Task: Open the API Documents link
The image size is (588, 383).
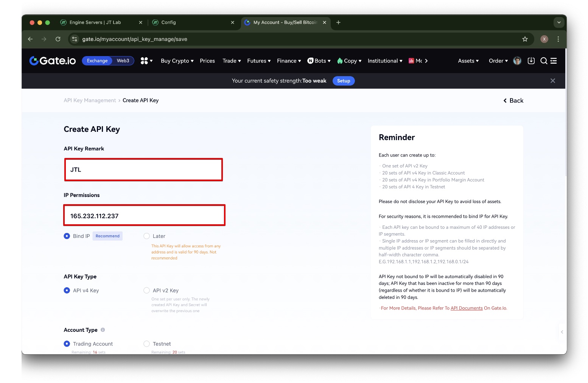Action: [x=467, y=308]
